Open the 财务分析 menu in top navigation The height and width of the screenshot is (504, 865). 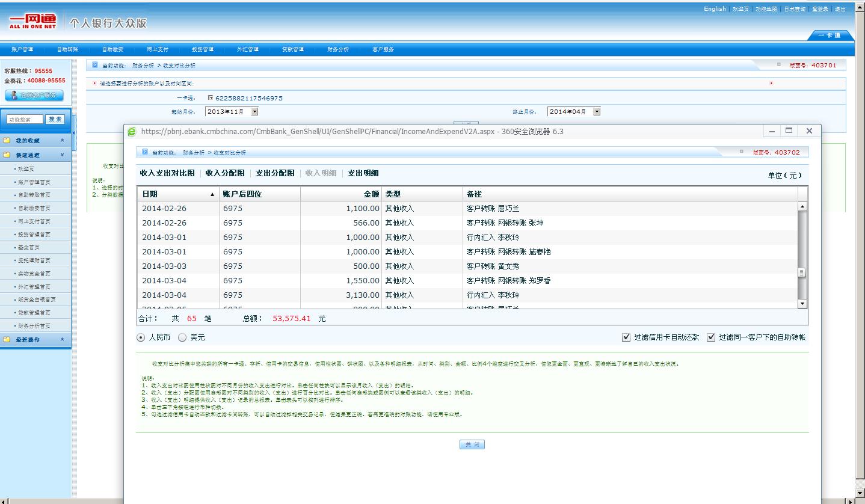tap(337, 49)
